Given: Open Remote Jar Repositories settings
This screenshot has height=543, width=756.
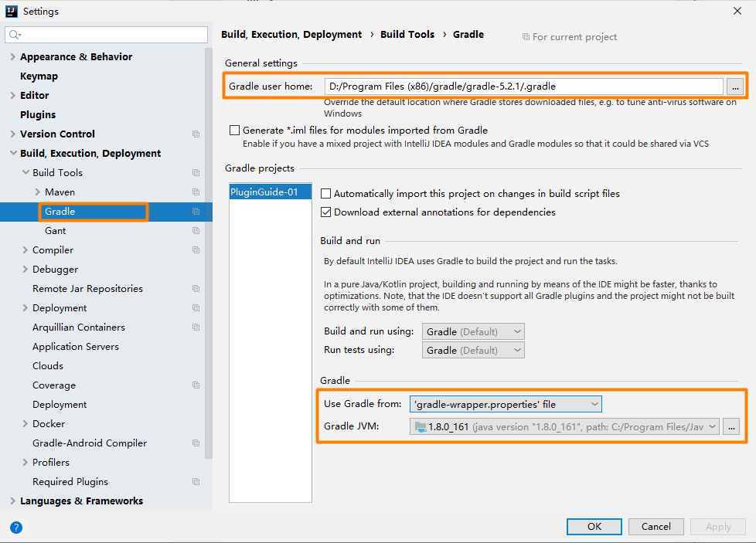Looking at the screenshot, I should click(x=88, y=289).
